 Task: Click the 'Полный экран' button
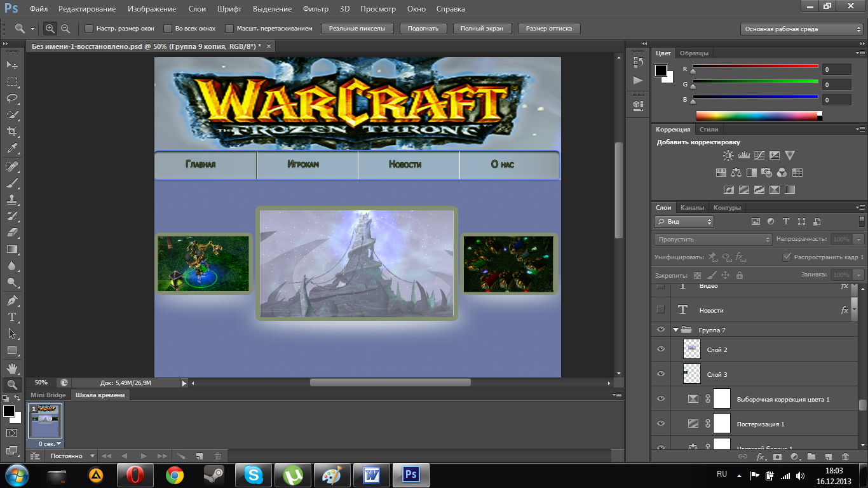tap(482, 29)
